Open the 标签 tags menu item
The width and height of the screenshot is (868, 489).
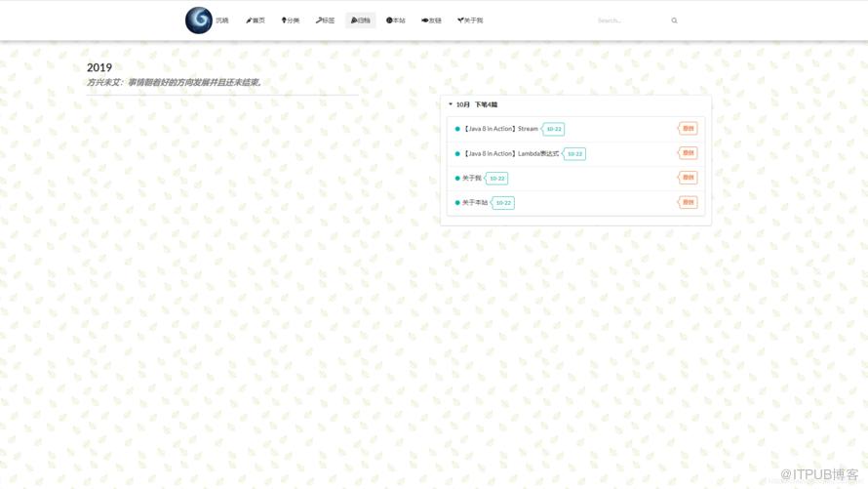325,20
